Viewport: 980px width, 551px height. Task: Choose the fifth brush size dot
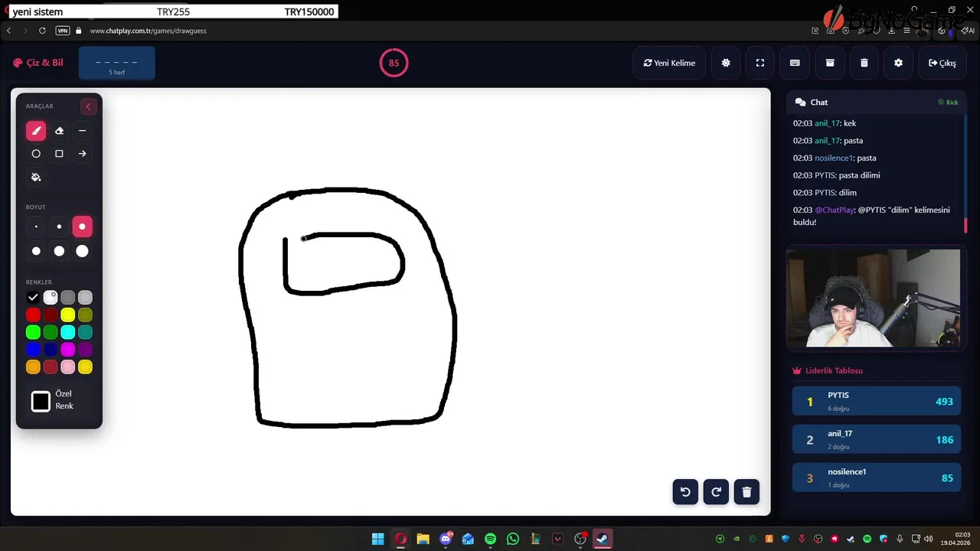click(59, 251)
